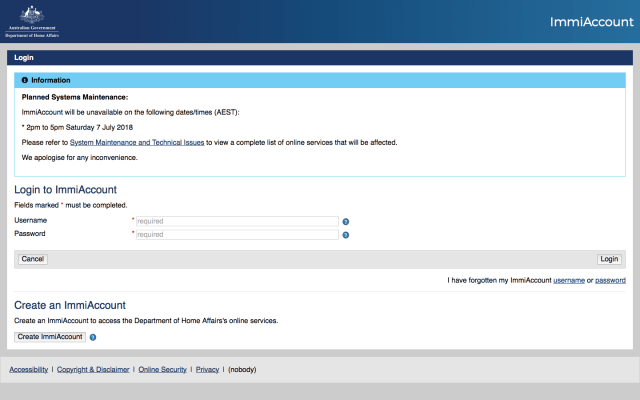This screenshot has width=640, height=400.
Task: Open the Copyright & Disclaimer footer link
Action: 93,369
